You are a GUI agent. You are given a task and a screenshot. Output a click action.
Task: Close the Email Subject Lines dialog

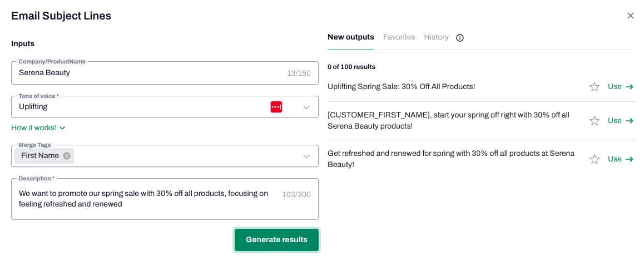[631, 16]
